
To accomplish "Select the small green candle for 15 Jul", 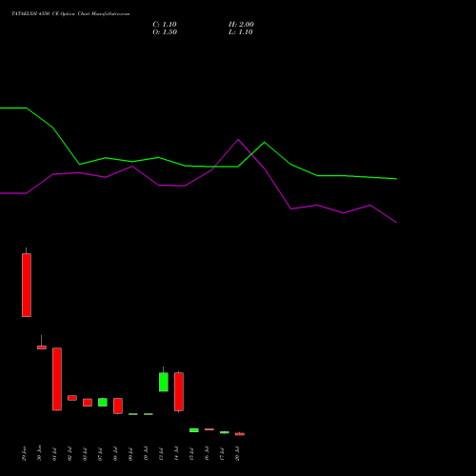I will (194, 430).
